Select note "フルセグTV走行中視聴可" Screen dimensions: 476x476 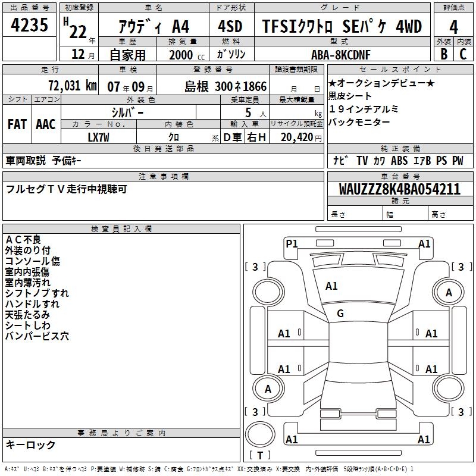coord(67,189)
